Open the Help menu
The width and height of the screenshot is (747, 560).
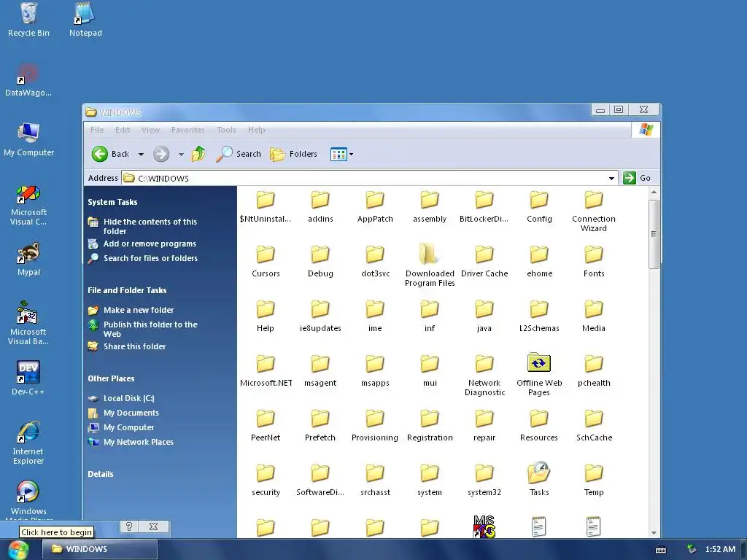(256, 130)
